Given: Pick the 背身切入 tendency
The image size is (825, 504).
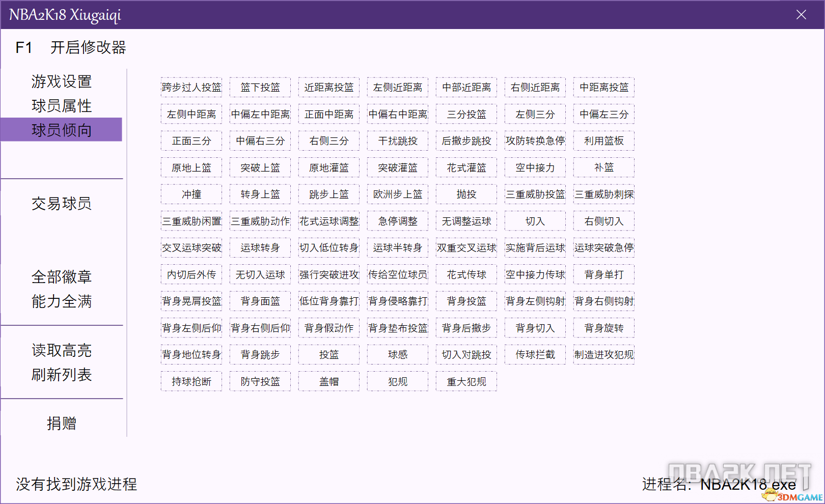Looking at the screenshot, I should tap(535, 328).
